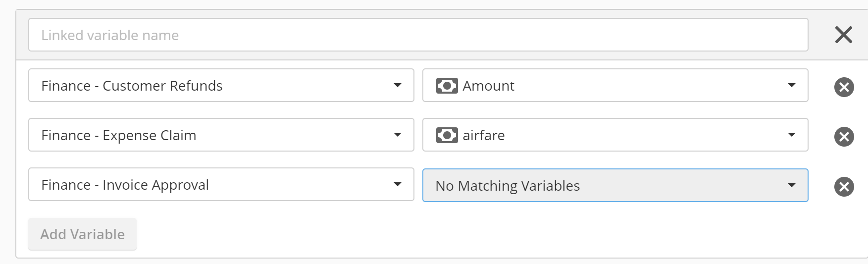
Task: Open the Finance - Customer Refunds process dropdown
Action: point(221,85)
